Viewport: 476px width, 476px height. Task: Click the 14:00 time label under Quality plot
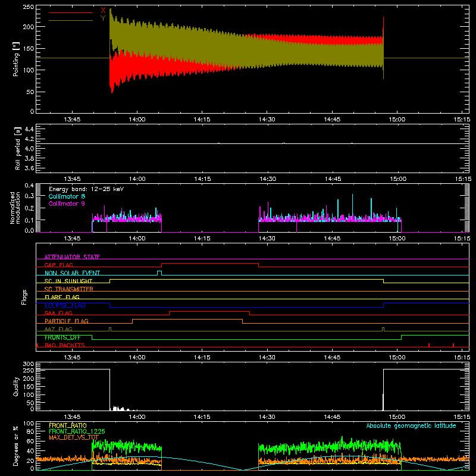click(x=137, y=417)
